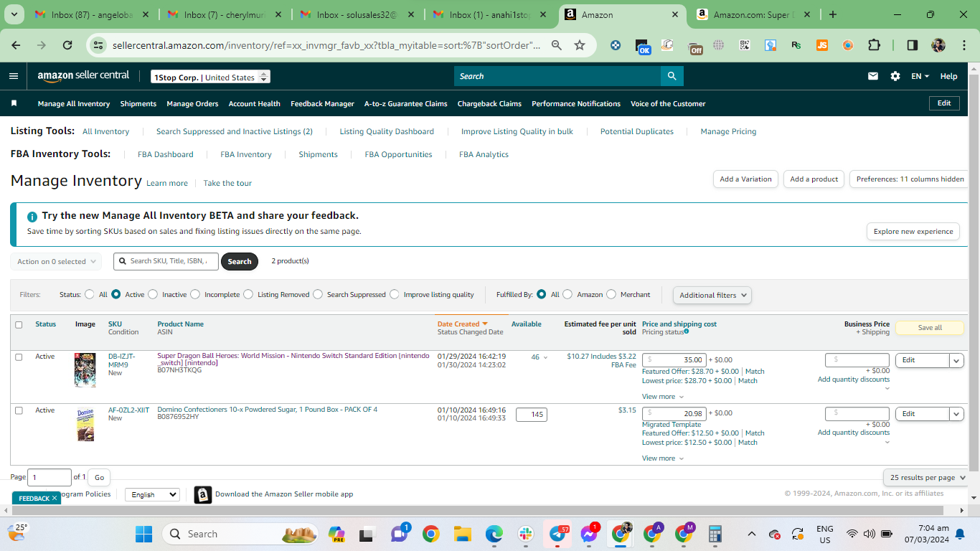Image resolution: width=980 pixels, height=551 pixels.
Task: Open the Seller Central hamburger menu
Action: [14, 76]
